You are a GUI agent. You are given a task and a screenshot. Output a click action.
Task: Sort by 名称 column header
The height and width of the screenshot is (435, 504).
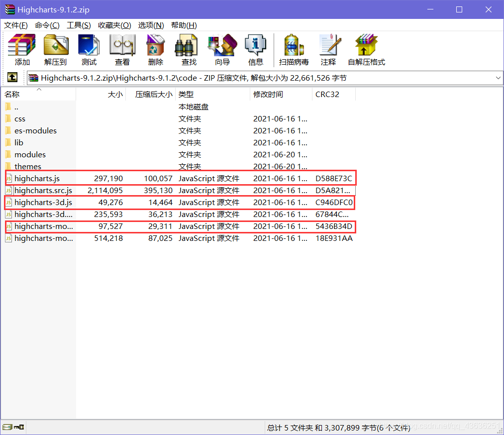(38, 94)
